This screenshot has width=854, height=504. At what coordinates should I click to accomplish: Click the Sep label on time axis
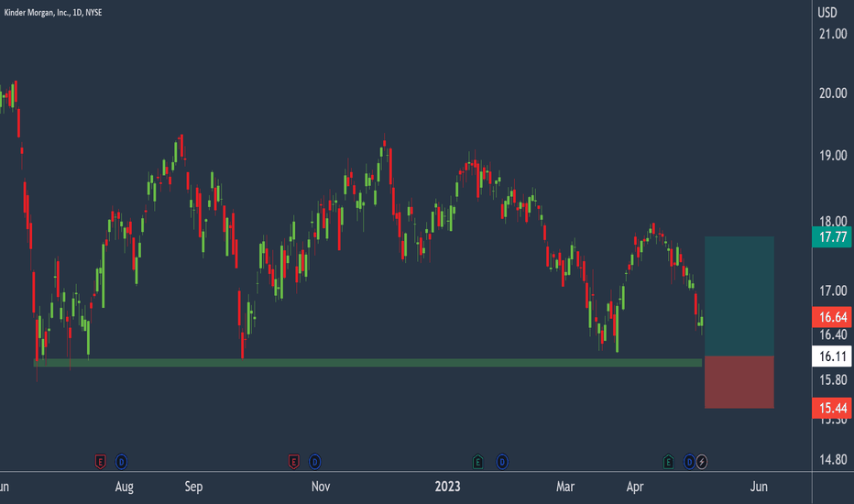coord(193,487)
